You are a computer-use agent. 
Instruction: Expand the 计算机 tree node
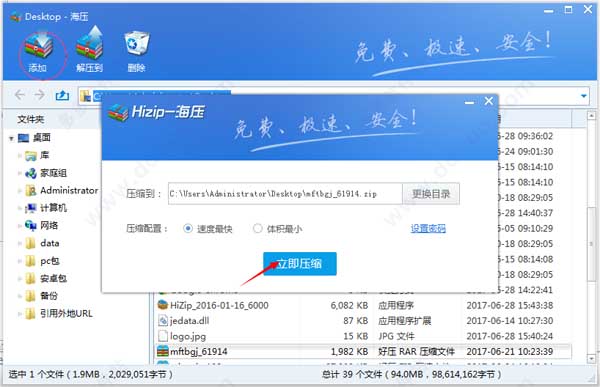20,208
